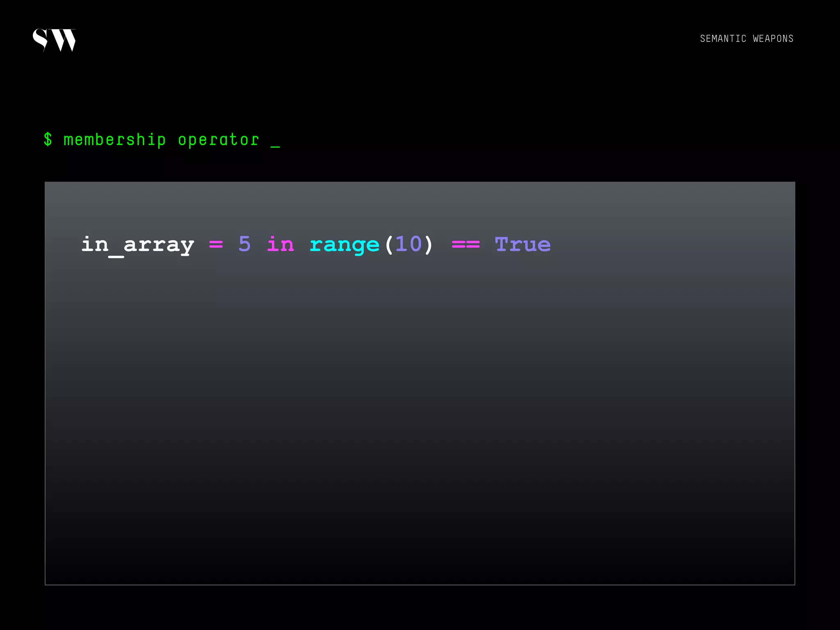Click the '==' comparison operator
This screenshot has width=840, height=630.
pos(466,244)
